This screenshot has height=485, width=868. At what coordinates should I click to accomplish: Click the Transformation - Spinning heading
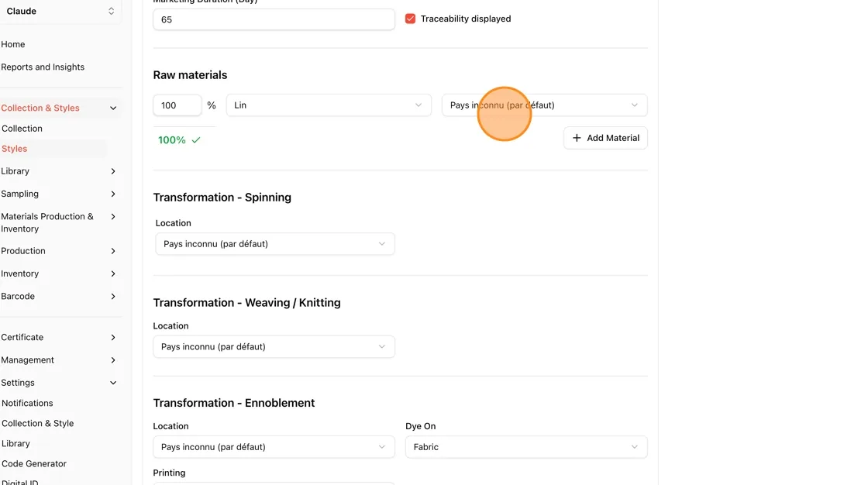222,198
